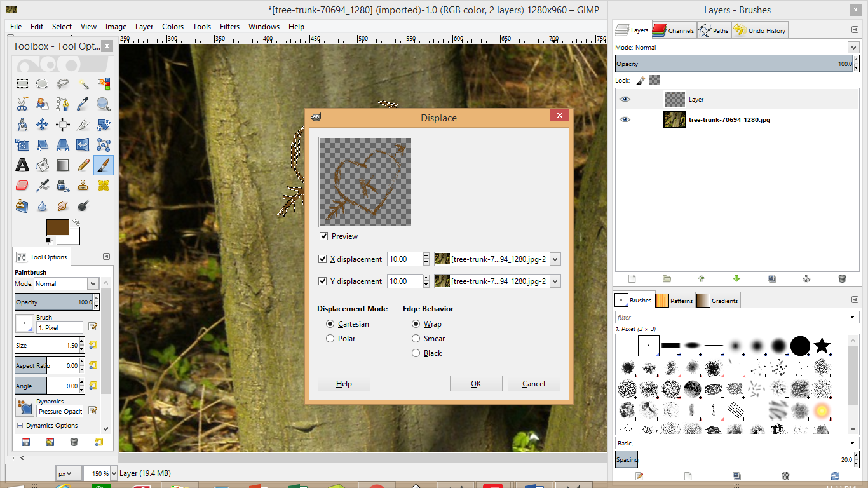Select Polar displacement mode
Screen dimensions: 868x488
click(330, 338)
